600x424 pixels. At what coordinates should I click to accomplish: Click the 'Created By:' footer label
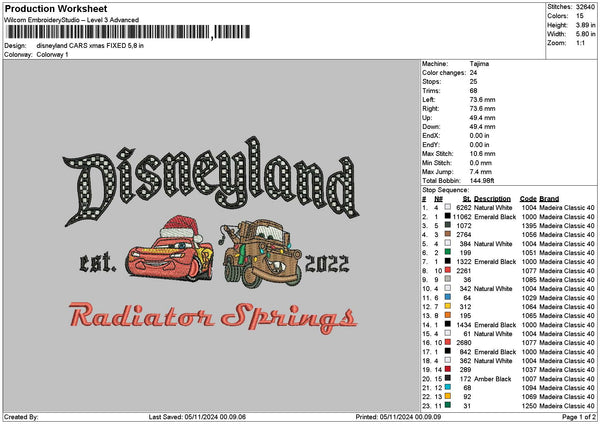[x=21, y=417]
